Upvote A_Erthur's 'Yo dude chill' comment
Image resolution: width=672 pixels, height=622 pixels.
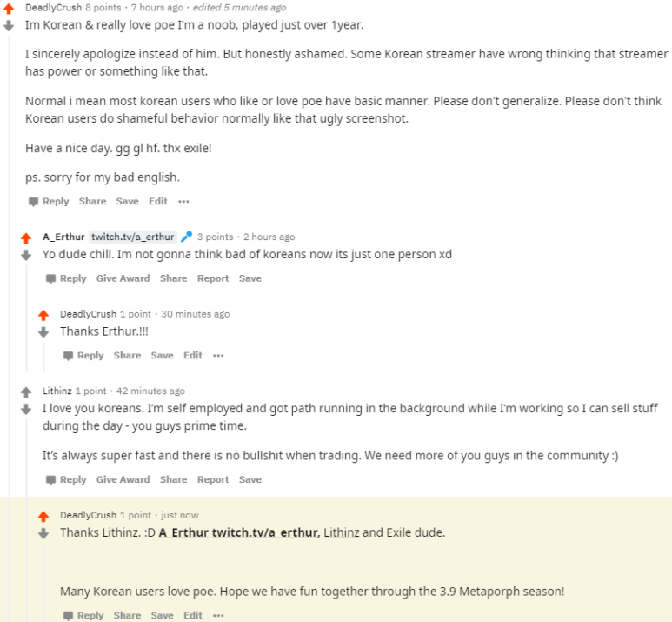click(26, 237)
